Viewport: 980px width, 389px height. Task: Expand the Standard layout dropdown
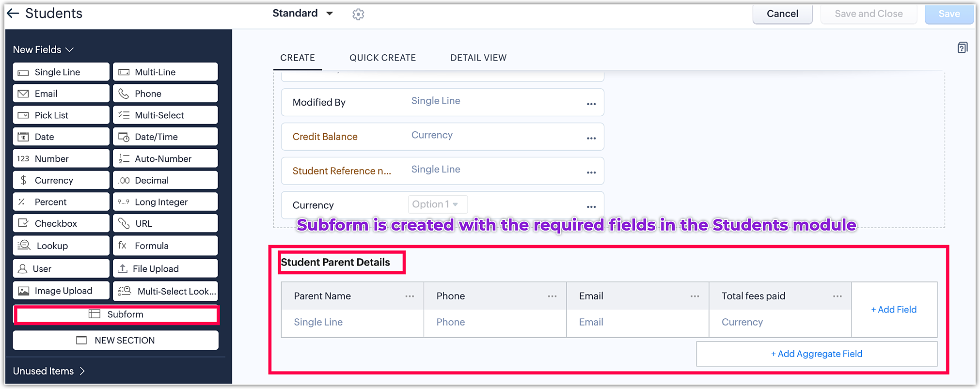point(329,14)
